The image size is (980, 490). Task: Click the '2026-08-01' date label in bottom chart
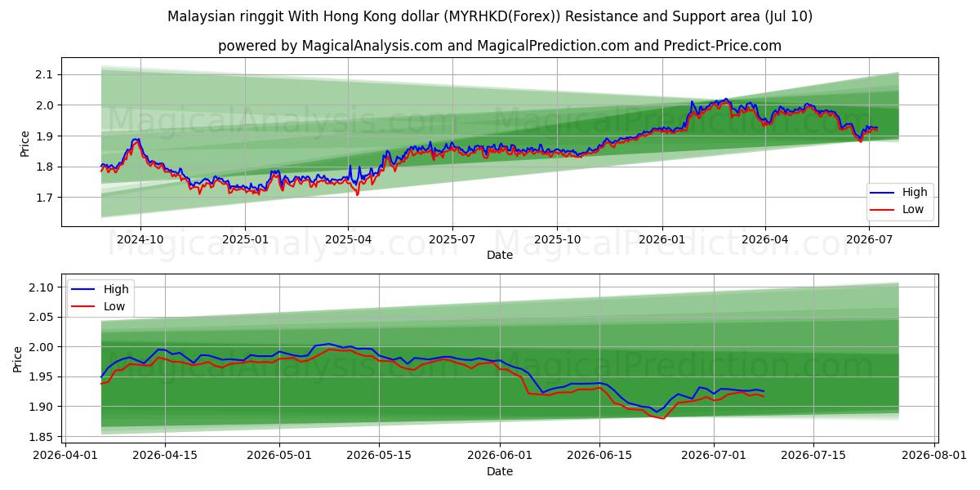[934, 455]
